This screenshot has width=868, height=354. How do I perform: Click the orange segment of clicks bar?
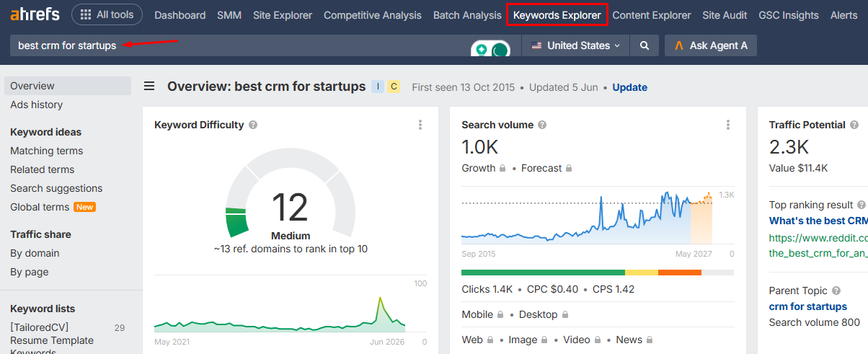pyautogui.click(x=680, y=273)
